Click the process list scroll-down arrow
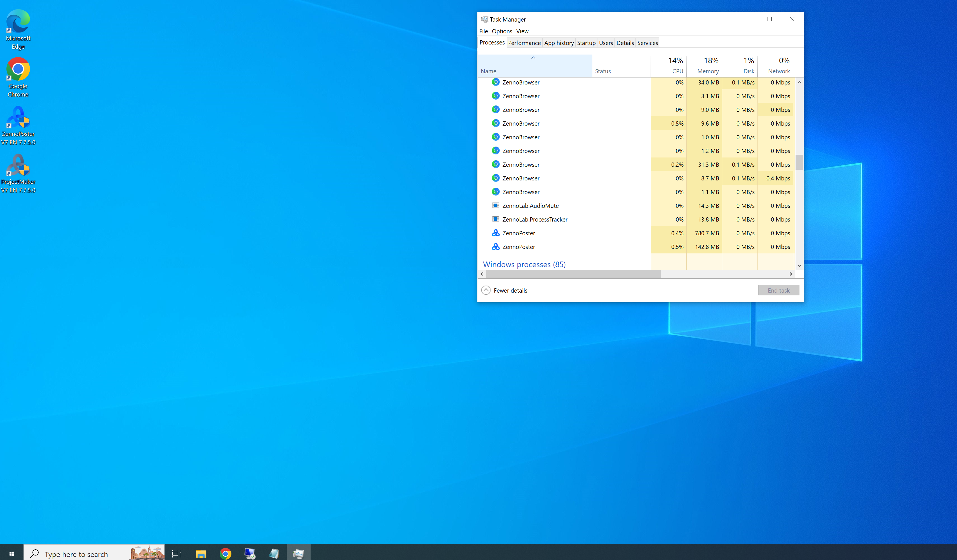Image resolution: width=957 pixels, height=560 pixels. (799, 265)
